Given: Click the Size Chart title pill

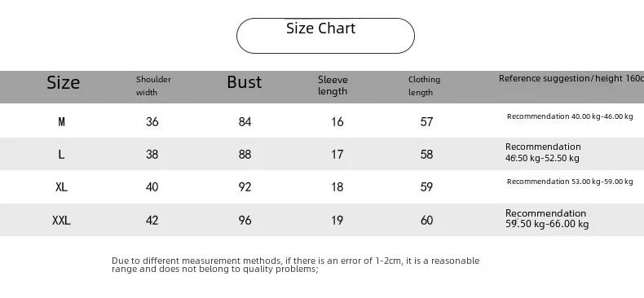Looking at the screenshot, I should tap(325, 36).
